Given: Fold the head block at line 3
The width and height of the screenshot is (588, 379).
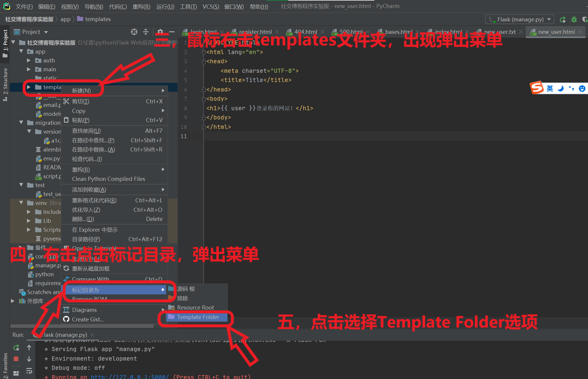Looking at the screenshot, I should pyautogui.click(x=204, y=61).
